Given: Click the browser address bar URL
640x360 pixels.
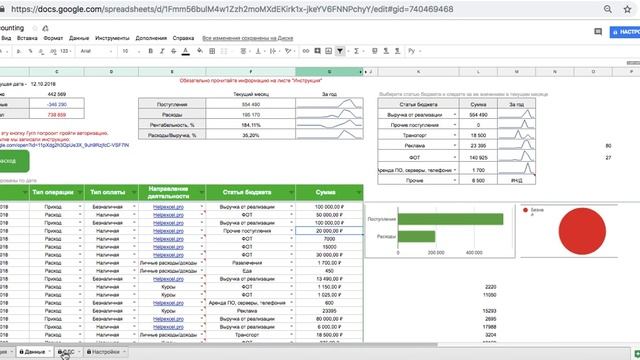Looking at the screenshot, I should click(232, 9).
